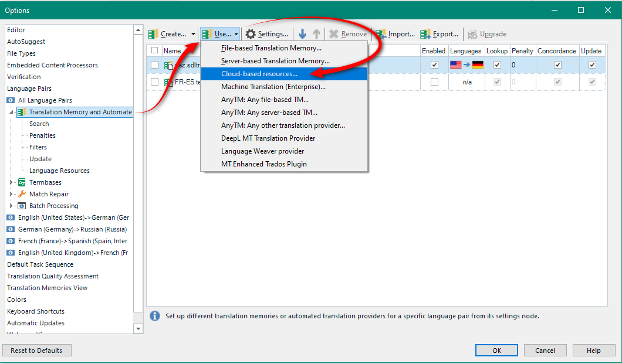Click the tree scrollbar down arrow
The height and width of the screenshot is (364, 622).
click(x=138, y=328)
